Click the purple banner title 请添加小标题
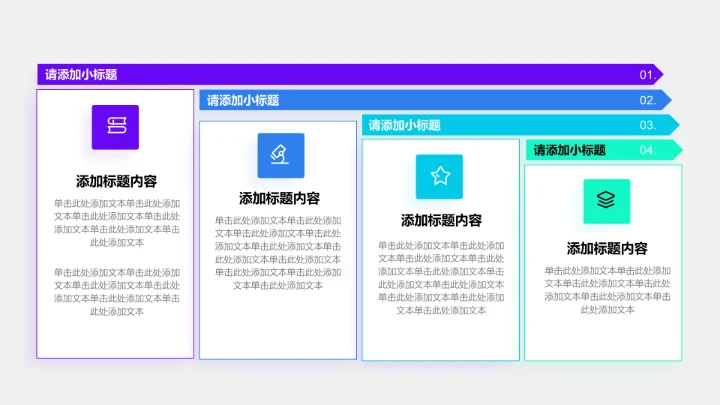 tap(81, 75)
